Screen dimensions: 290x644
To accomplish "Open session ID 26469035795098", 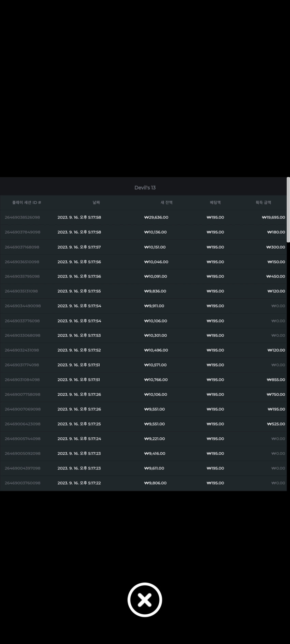I will tap(22, 276).
